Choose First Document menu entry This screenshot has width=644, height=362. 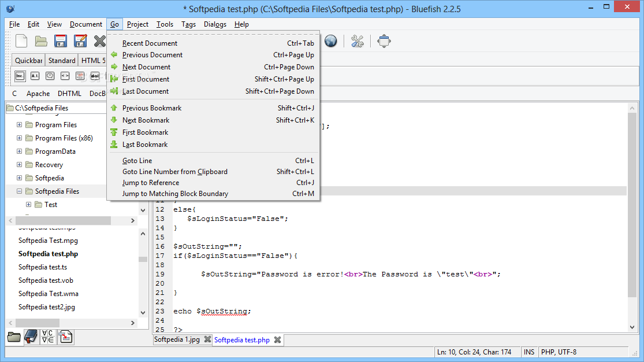point(213,79)
